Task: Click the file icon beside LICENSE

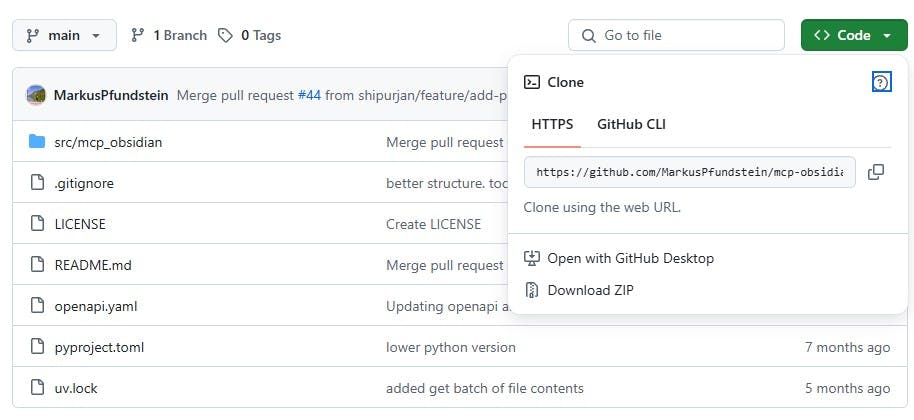Action: (37, 224)
